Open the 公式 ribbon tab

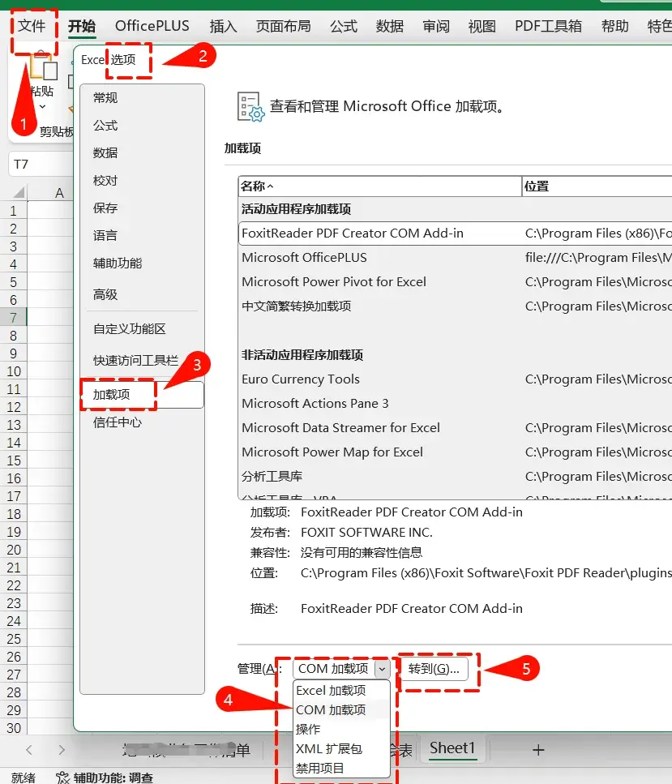(344, 26)
